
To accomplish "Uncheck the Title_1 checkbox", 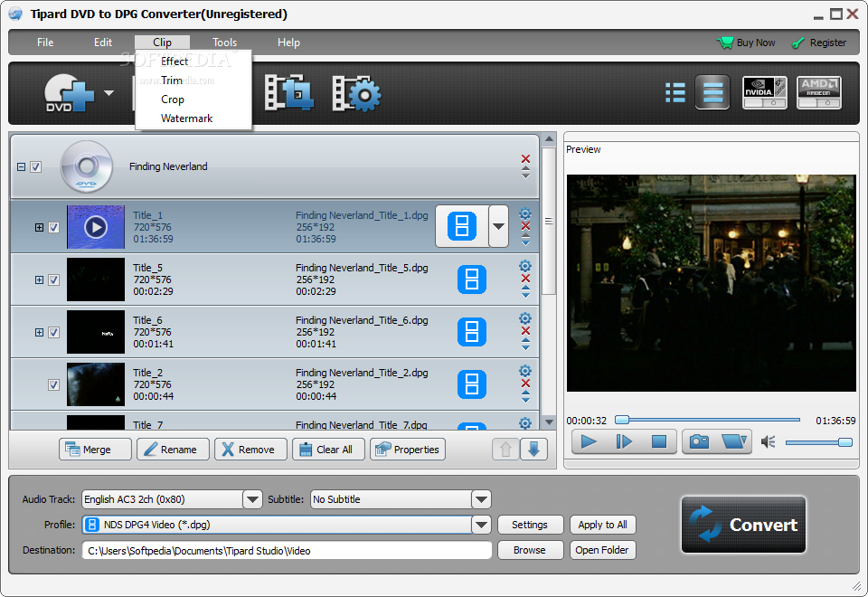I will point(53,228).
